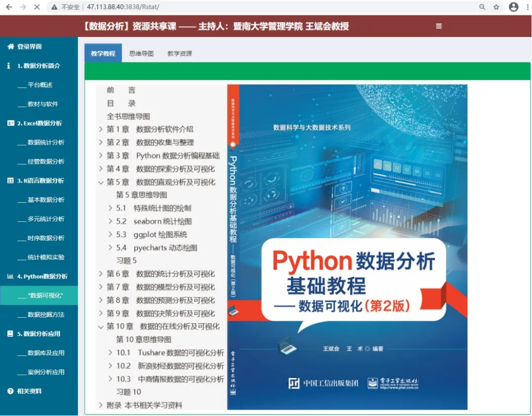Open 4. Python数据分析 sidebar section
Screen dimensions: 532x416
pyautogui.click(x=39, y=276)
